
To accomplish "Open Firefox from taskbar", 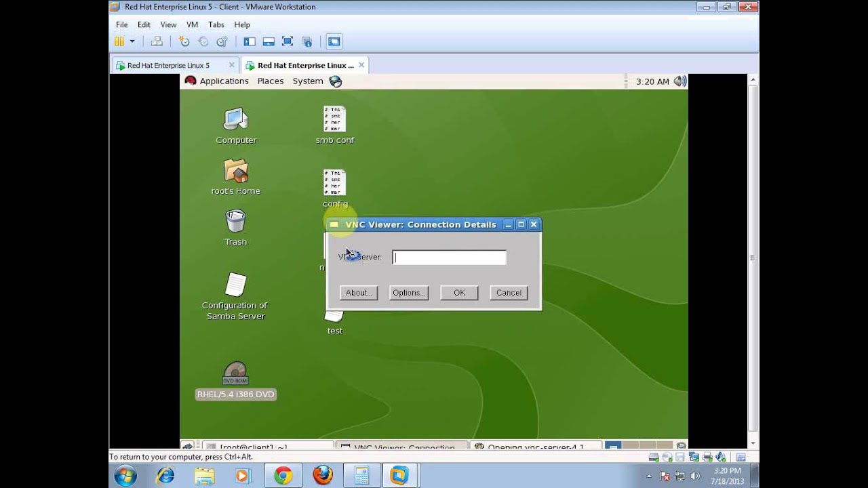I will point(323,476).
